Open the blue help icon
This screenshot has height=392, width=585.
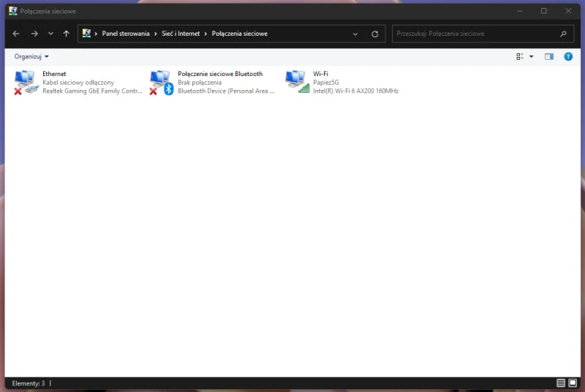tap(568, 57)
